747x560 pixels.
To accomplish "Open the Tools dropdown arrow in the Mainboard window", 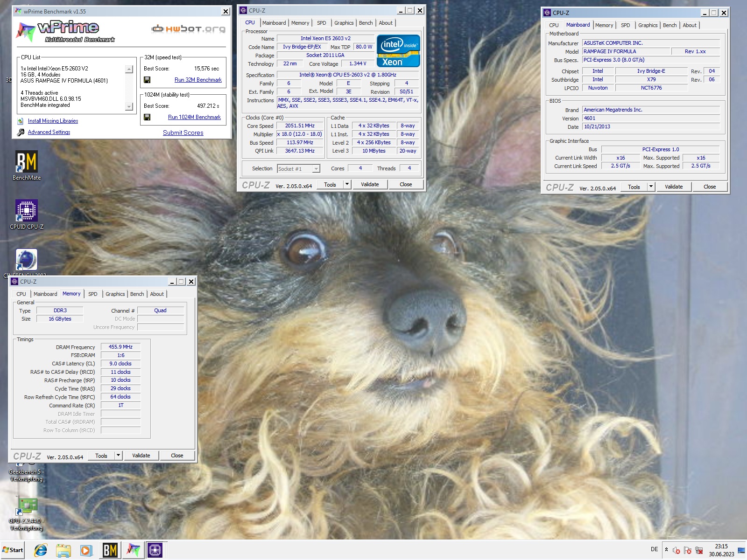I will click(651, 187).
